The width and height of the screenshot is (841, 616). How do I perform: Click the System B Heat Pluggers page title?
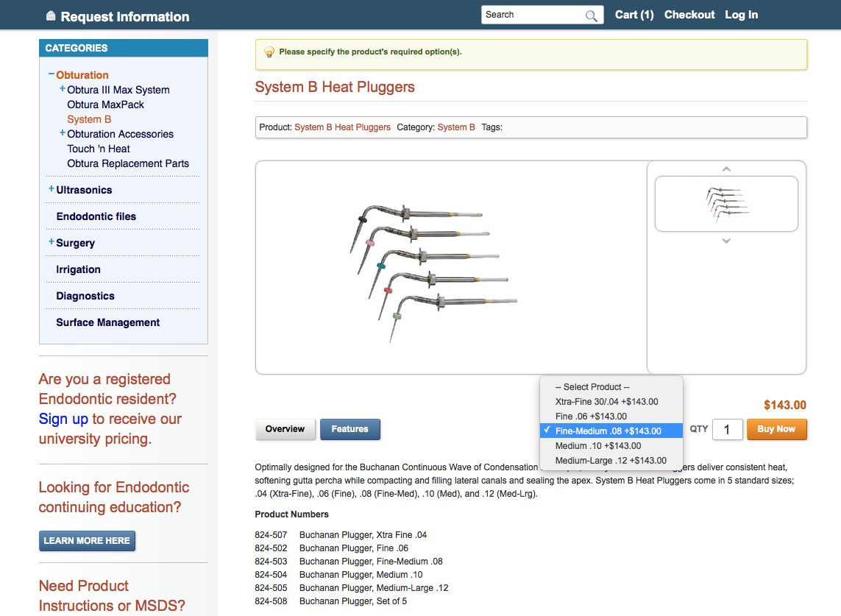click(x=335, y=87)
